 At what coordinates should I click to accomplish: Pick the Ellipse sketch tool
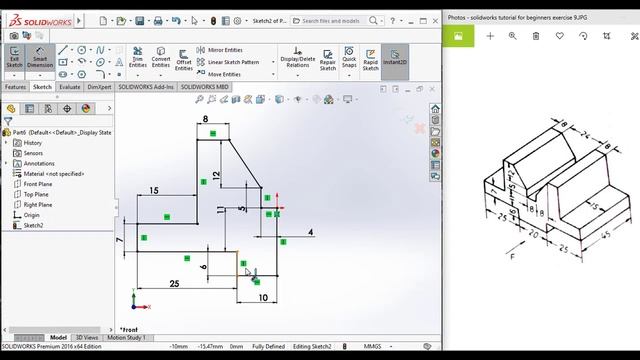point(100,62)
